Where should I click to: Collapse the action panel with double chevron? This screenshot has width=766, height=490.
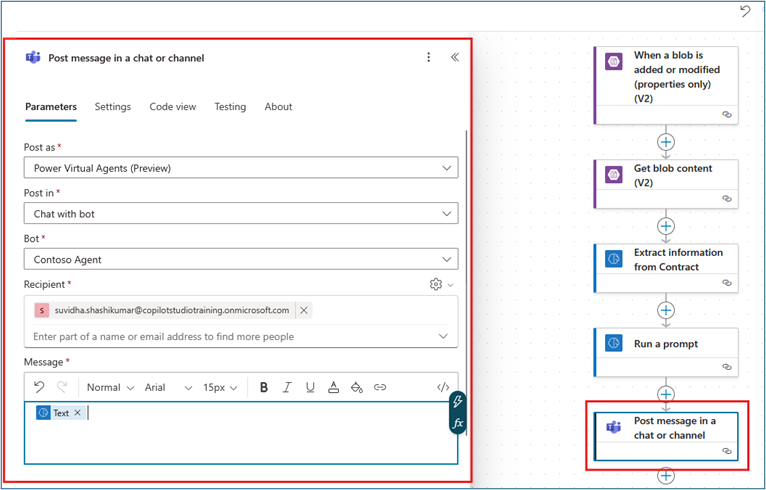coord(455,58)
